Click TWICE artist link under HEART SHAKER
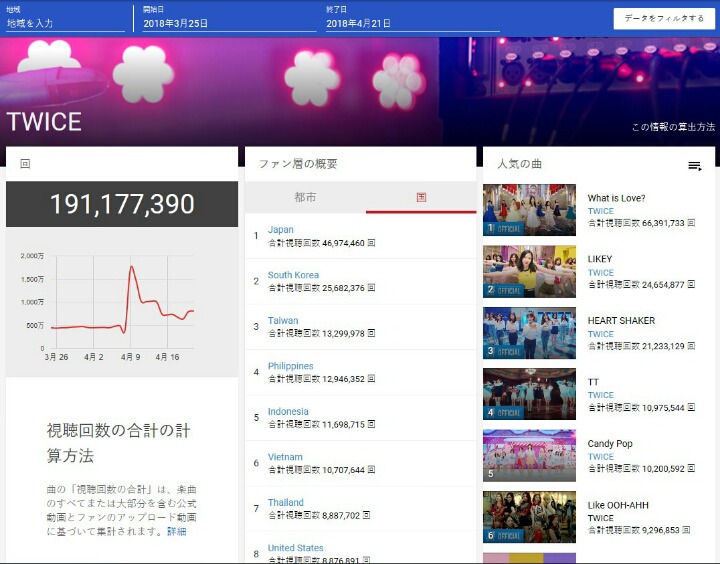The width and height of the screenshot is (720, 564). click(601, 334)
